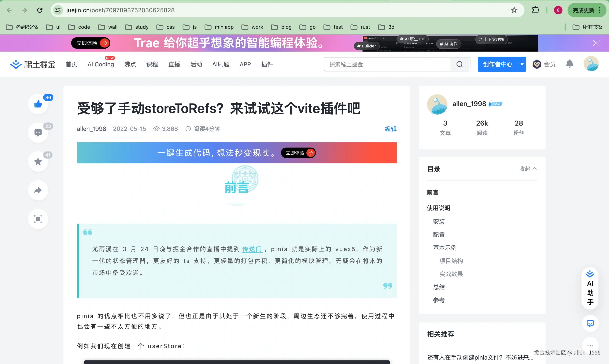This screenshot has width=609, height=364.
Task: Open the feedback chat icon
Action: point(590,323)
